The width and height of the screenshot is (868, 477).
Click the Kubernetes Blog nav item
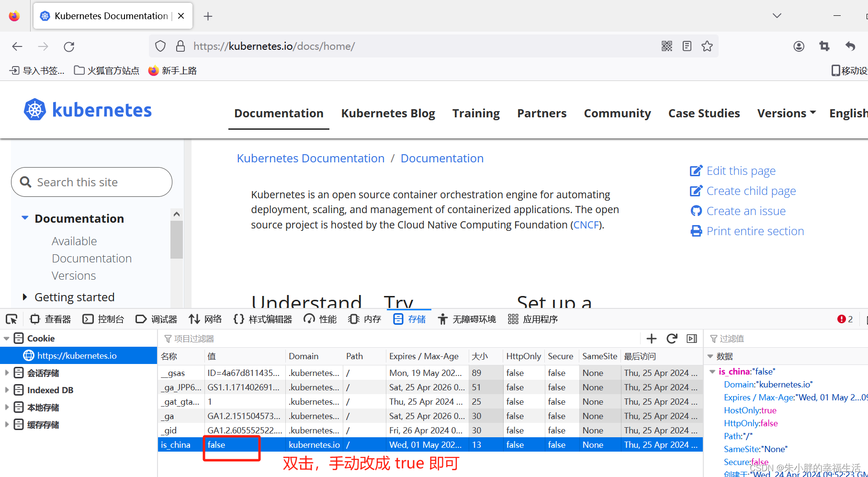[x=388, y=114]
